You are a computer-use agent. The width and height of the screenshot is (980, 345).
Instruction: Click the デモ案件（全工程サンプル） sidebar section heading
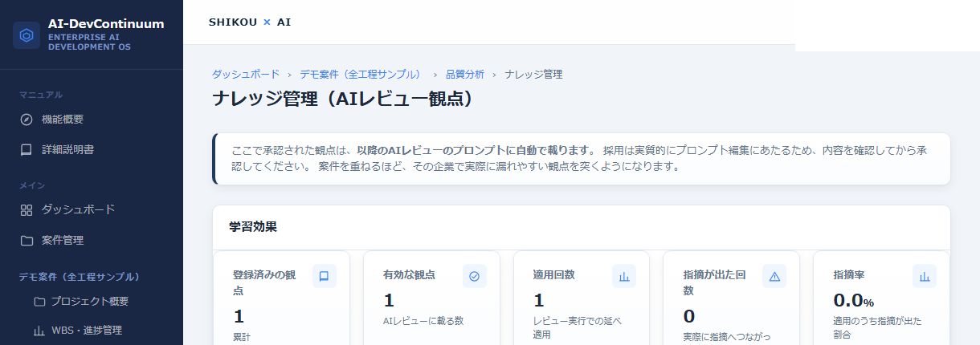80,277
